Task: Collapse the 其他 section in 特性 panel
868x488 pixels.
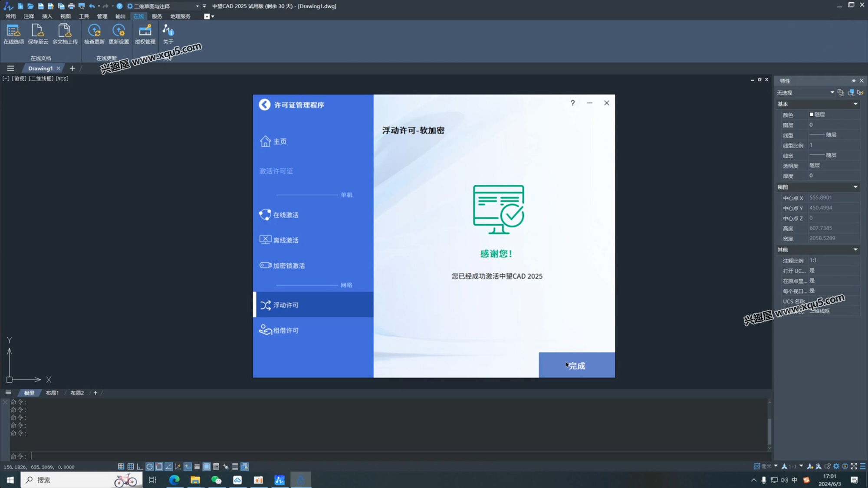Action: click(x=855, y=249)
